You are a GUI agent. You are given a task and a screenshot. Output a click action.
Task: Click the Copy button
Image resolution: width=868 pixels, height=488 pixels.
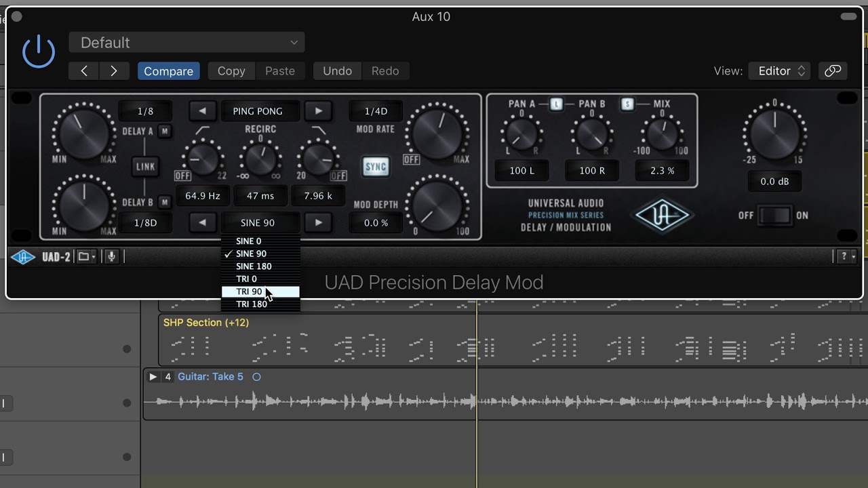[231, 71]
